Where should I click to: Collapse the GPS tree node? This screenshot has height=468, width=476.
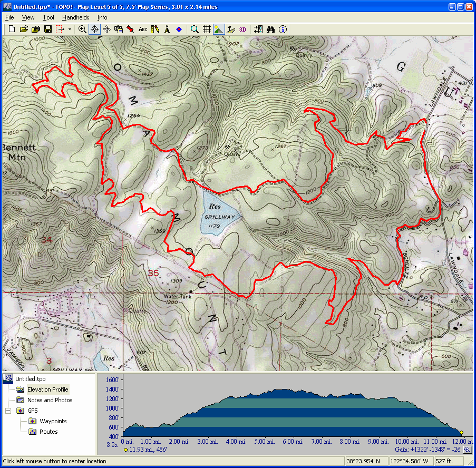(x=9, y=411)
